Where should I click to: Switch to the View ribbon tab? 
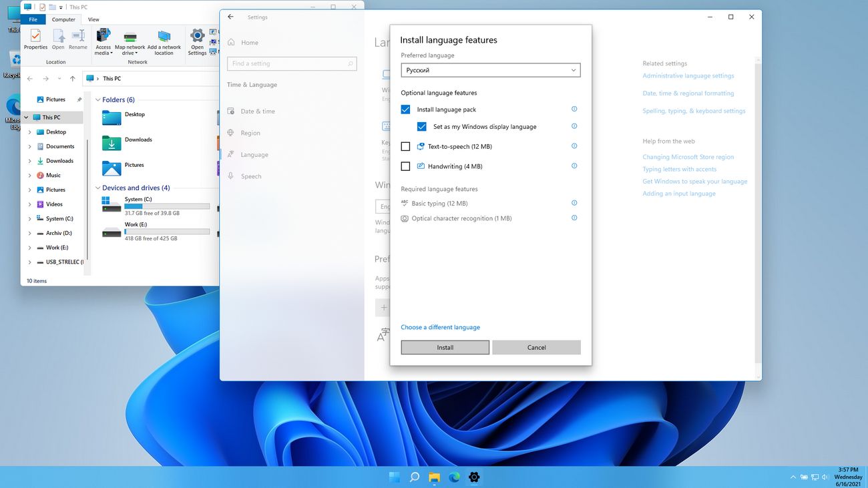pos(93,19)
